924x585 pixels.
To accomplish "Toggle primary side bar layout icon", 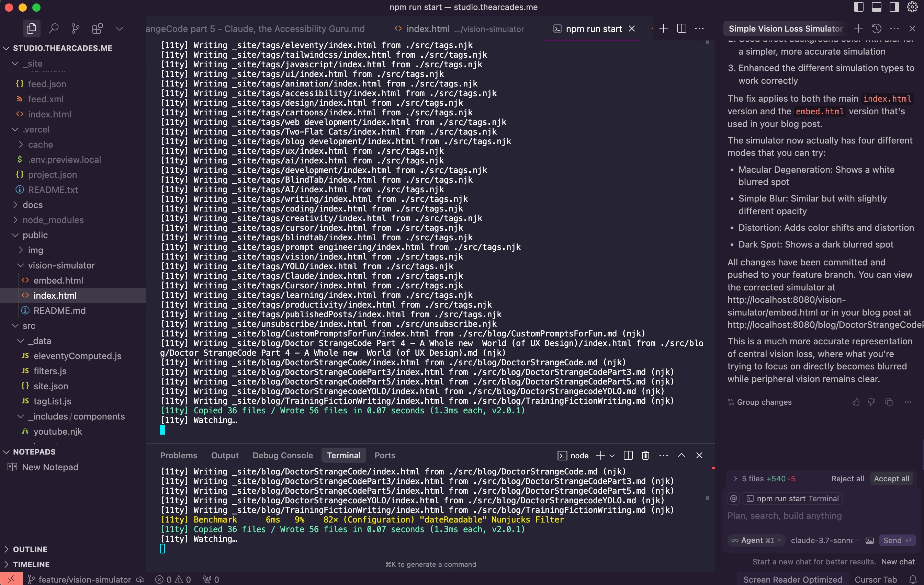I will 858,7.
